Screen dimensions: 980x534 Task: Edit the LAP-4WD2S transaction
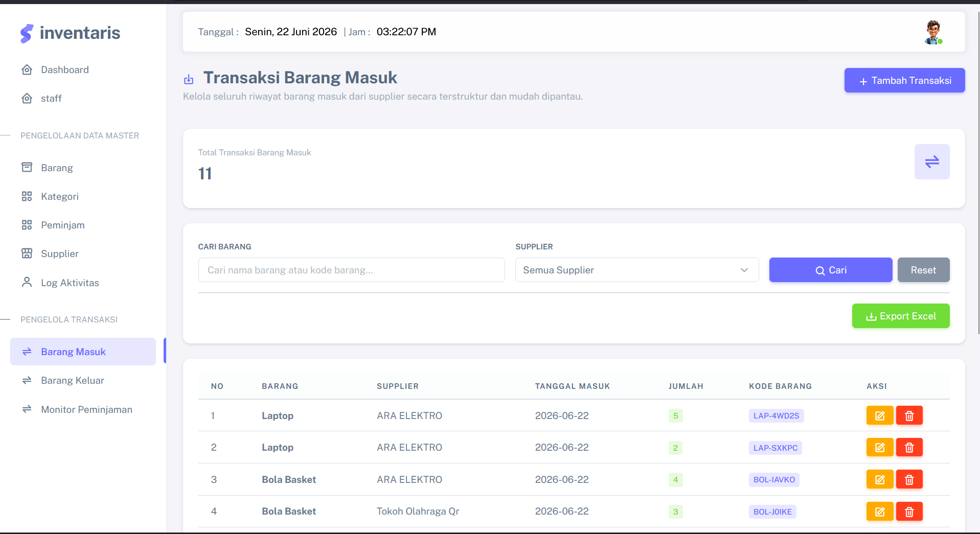879,415
